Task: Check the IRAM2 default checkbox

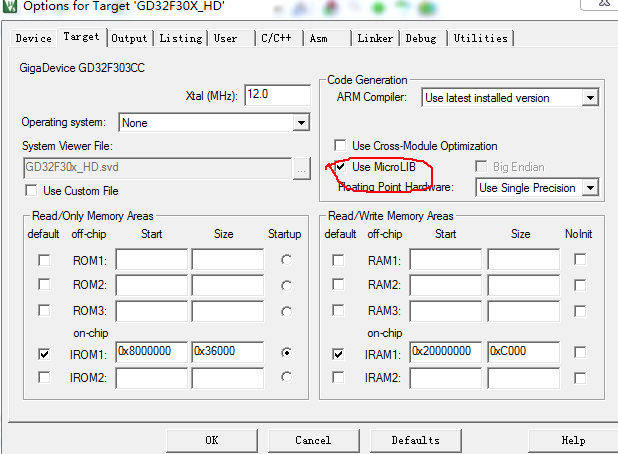Action: click(x=338, y=377)
